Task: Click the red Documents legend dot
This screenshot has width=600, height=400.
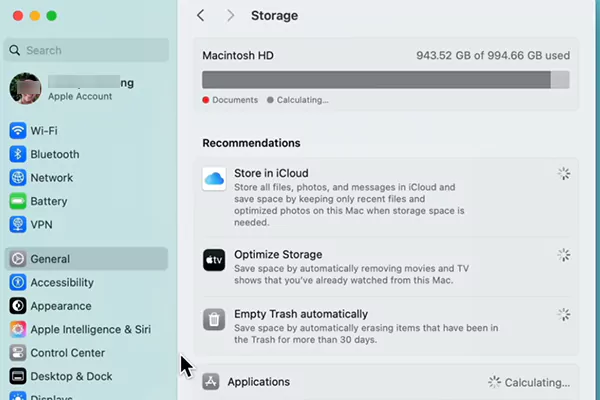Action: (206, 100)
